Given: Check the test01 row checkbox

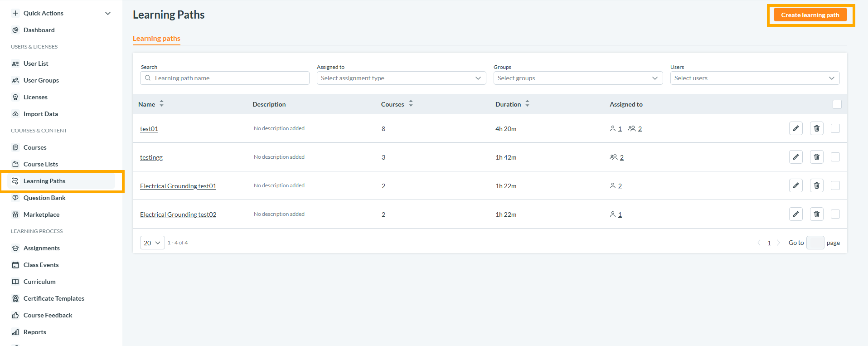Looking at the screenshot, I should tap(835, 128).
